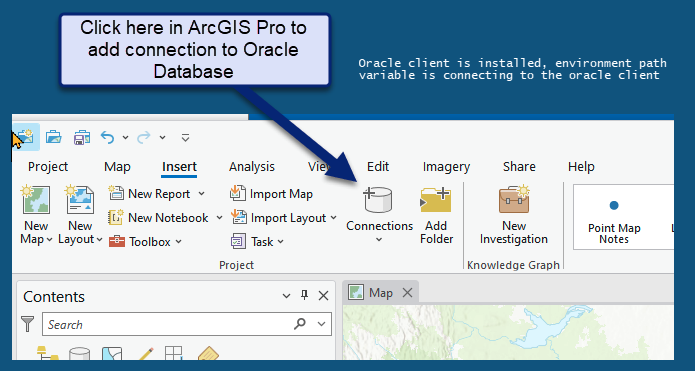
Task: Click the New Project icon in quick access toolbar
Action: pos(26,137)
